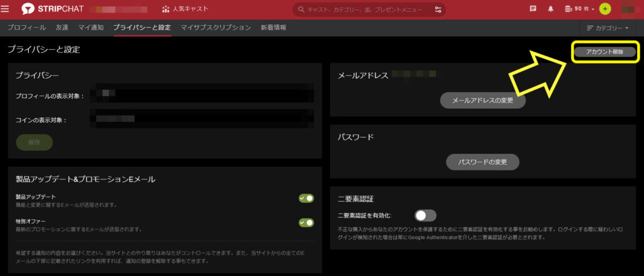The height and width of the screenshot is (276, 644).
Task: Toggle the 製品アップデート email switch
Action: click(x=306, y=199)
